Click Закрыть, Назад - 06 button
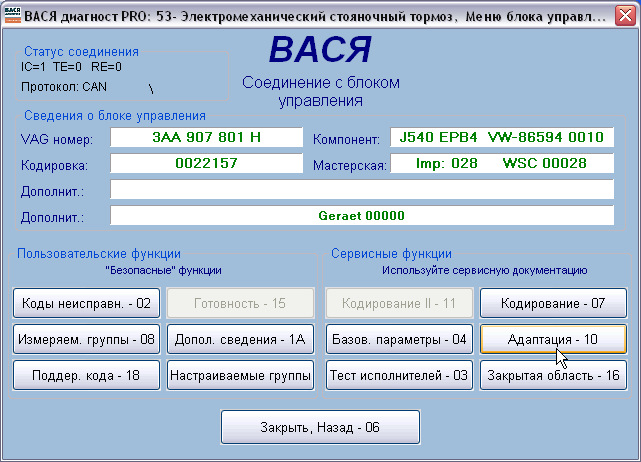 pos(320,427)
